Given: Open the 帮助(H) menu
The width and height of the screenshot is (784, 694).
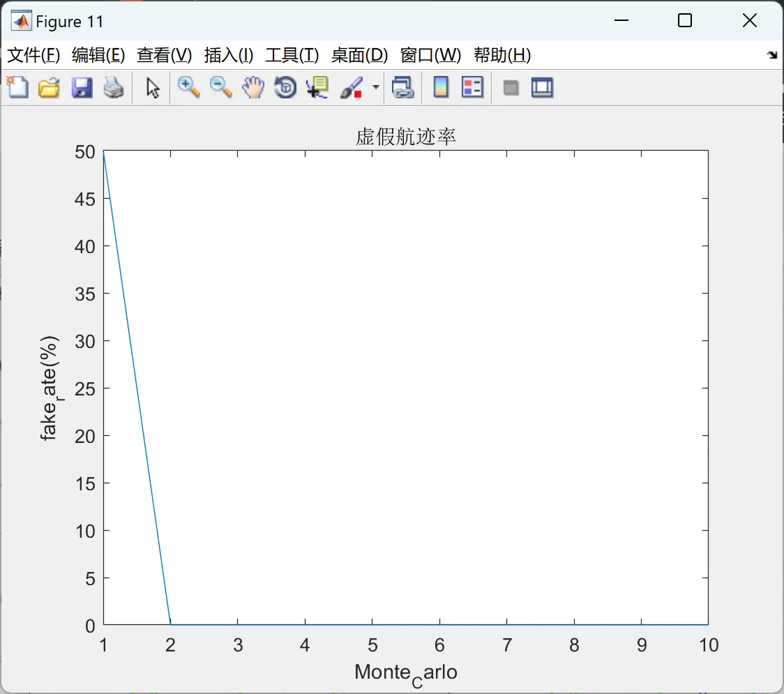Looking at the screenshot, I should [x=502, y=55].
